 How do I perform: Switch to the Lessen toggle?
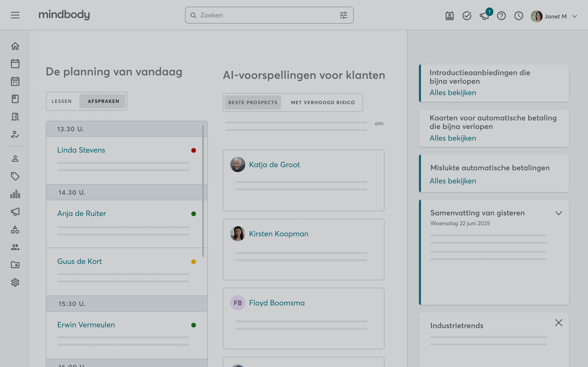tap(62, 101)
